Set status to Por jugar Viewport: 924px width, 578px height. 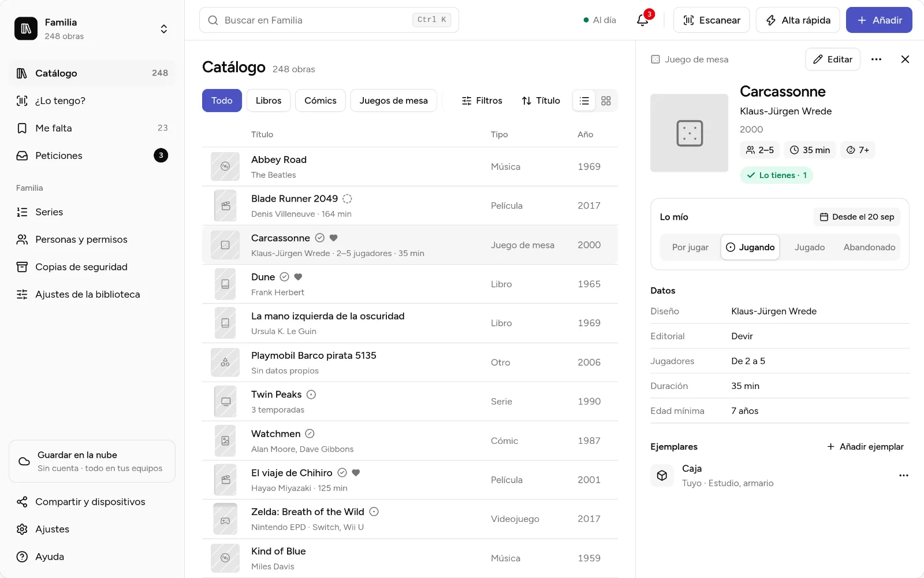click(x=690, y=247)
